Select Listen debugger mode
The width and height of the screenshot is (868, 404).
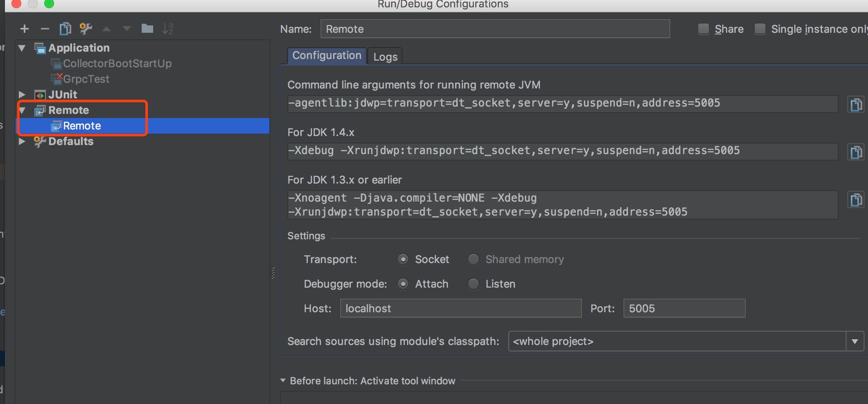coord(473,284)
